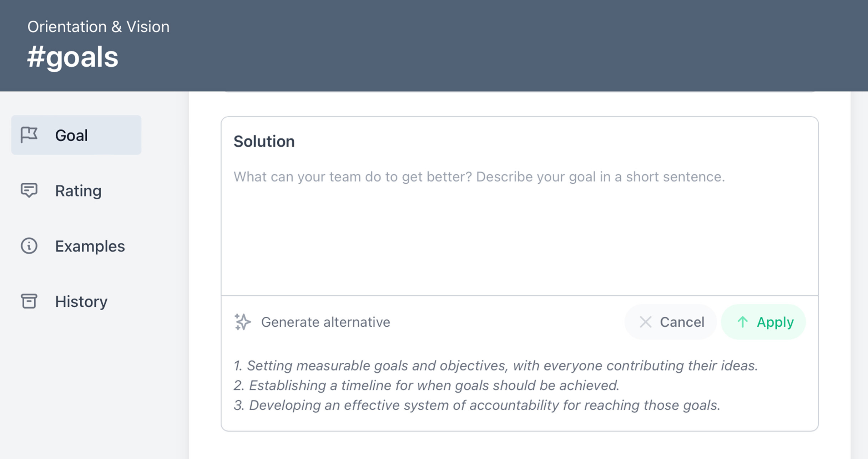Click the info circle Examples icon
This screenshot has width=868, height=459.
pos(29,246)
